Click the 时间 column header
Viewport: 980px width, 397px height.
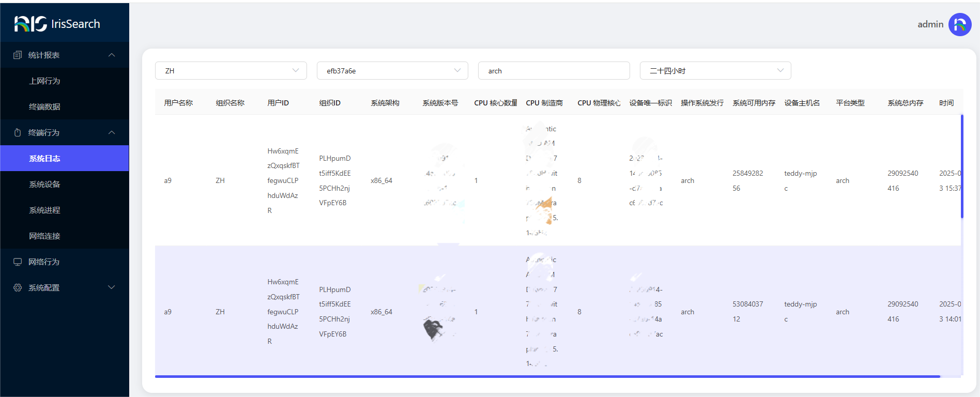(x=946, y=103)
